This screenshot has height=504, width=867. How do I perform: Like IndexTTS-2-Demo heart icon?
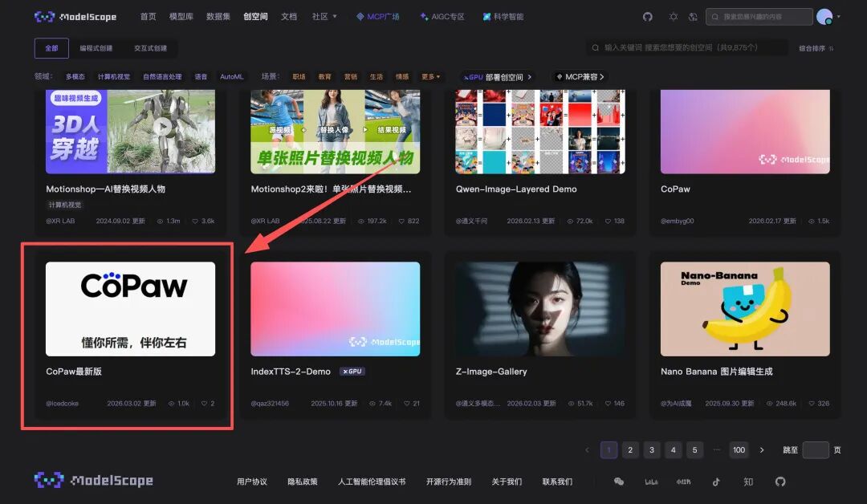407,404
